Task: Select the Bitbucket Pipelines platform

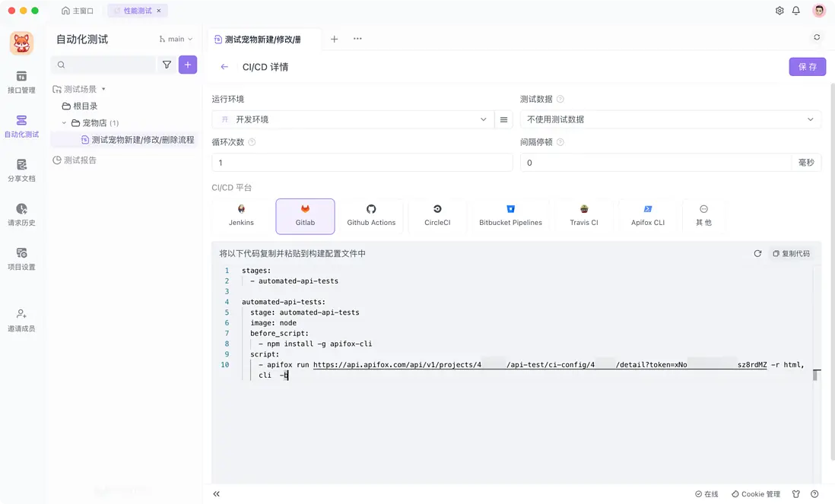Action: pos(510,216)
